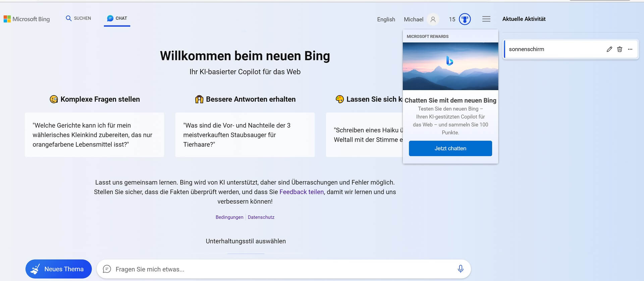Open more options for sonnenschirm chat
This screenshot has width=644, height=281.
point(630,49)
